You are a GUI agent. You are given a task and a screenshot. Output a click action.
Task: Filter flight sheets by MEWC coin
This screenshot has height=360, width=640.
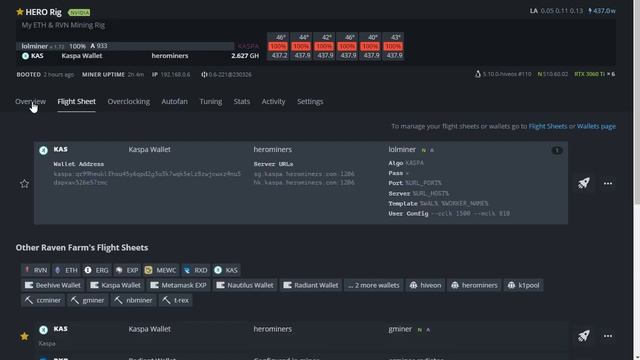point(161,270)
